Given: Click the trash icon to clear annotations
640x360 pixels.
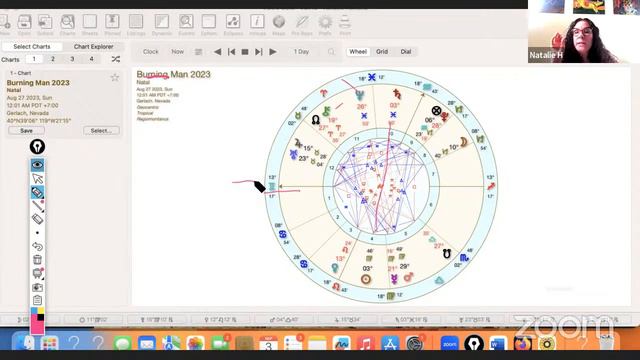Looking at the screenshot, I should 37,260.
